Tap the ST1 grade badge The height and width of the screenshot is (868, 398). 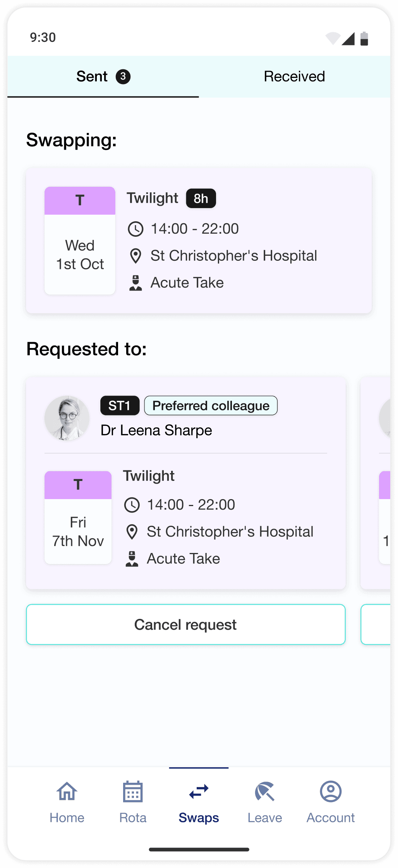(120, 406)
